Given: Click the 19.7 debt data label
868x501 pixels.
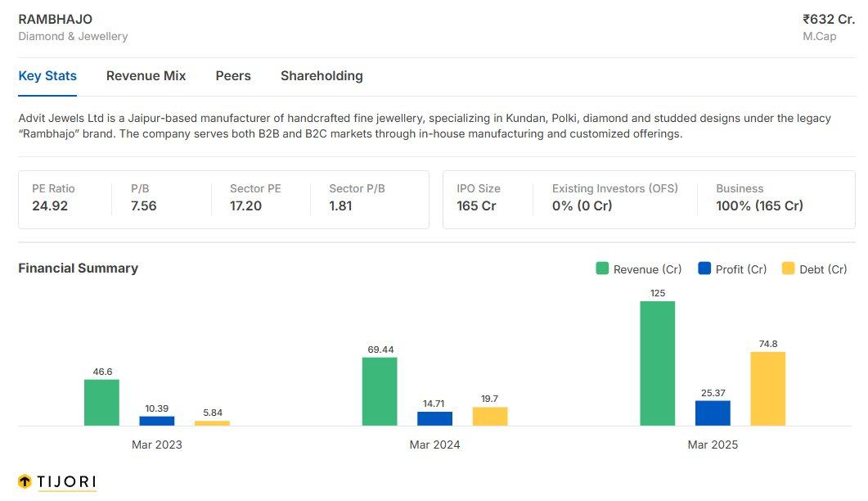Looking at the screenshot, I should click(x=489, y=399).
